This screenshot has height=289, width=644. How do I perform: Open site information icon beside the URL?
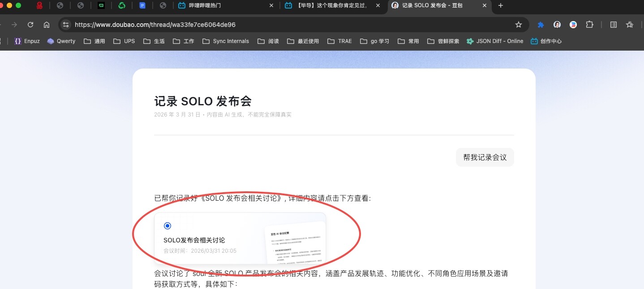pyautogui.click(x=66, y=25)
